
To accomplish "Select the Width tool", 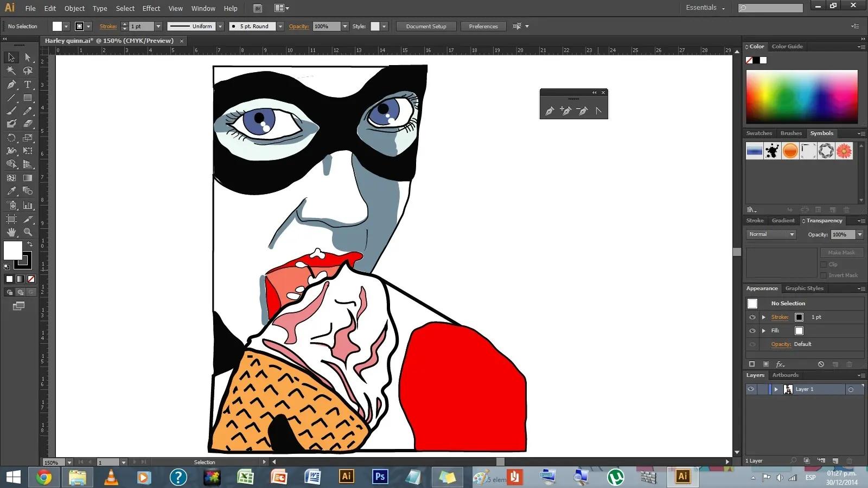I will tap(11, 151).
